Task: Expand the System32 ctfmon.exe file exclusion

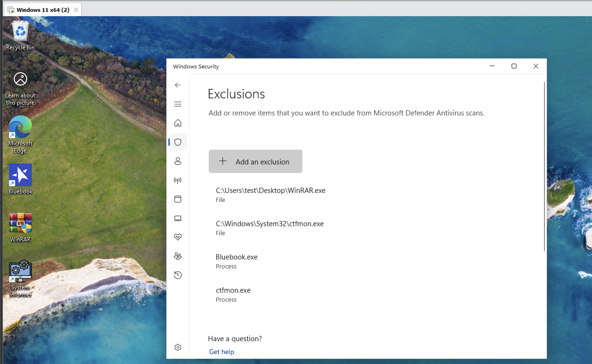Action: (x=269, y=228)
